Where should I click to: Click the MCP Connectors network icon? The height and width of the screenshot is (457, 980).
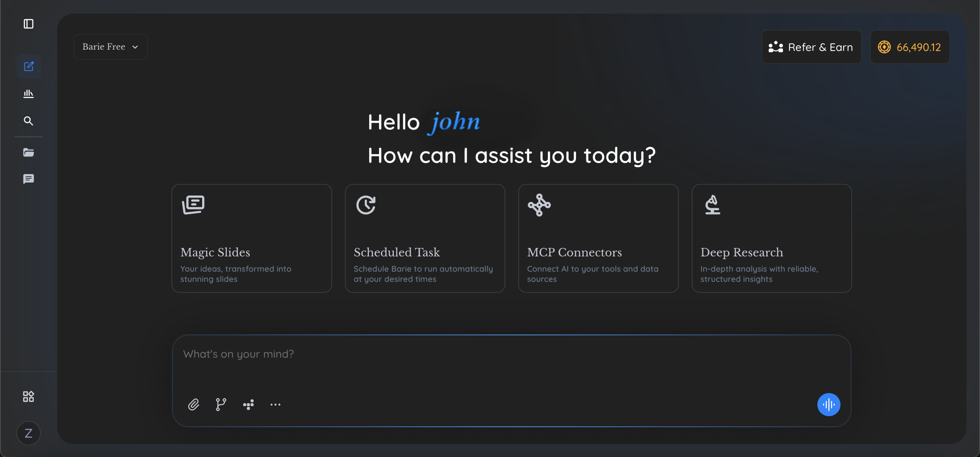click(x=539, y=205)
